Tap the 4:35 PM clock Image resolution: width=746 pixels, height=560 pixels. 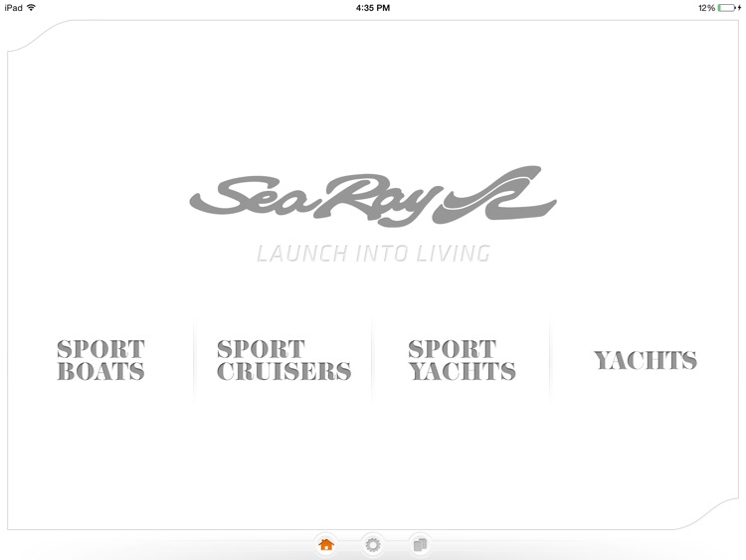pyautogui.click(x=373, y=8)
